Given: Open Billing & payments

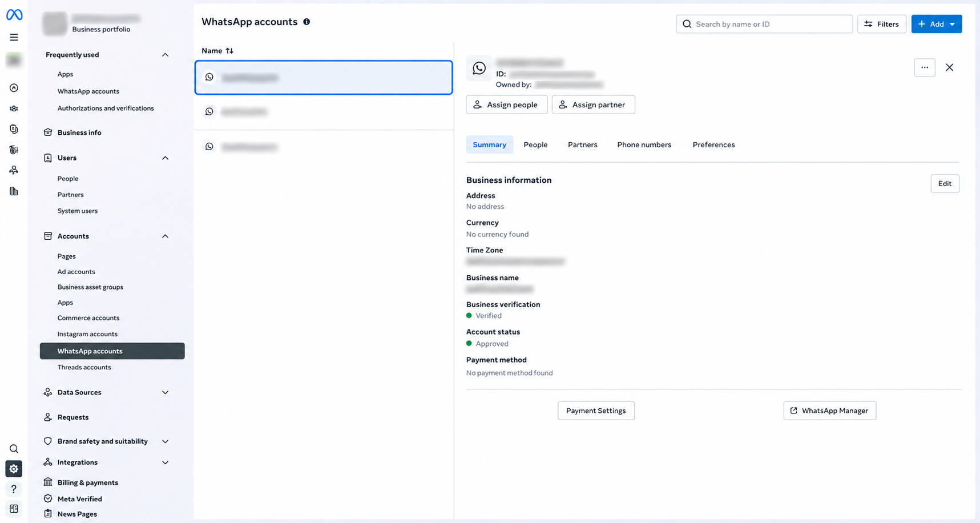Looking at the screenshot, I should coord(87,482).
